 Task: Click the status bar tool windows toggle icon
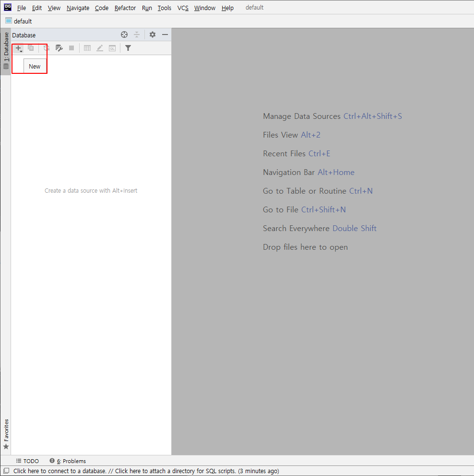pyautogui.click(x=6, y=471)
